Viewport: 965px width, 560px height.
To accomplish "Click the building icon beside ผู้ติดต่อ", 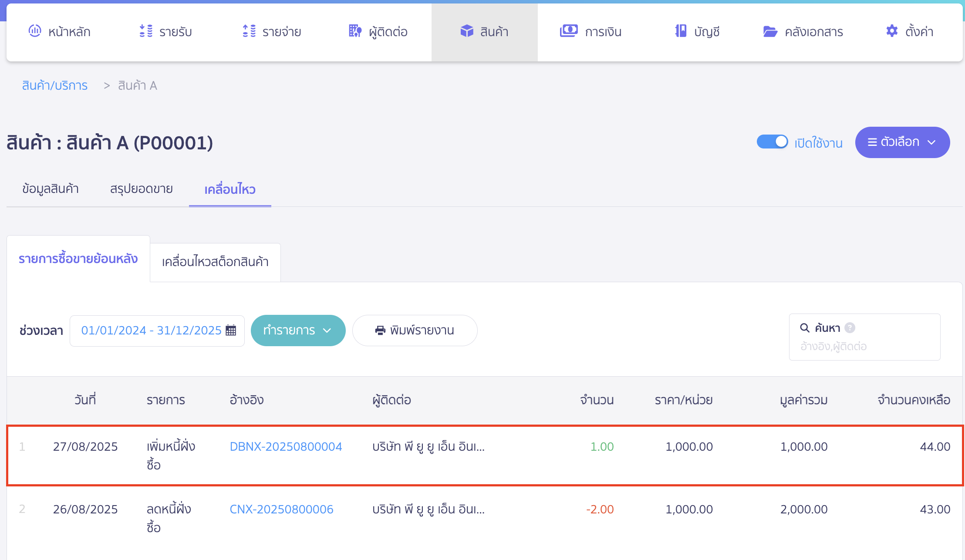I will coord(355,31).
